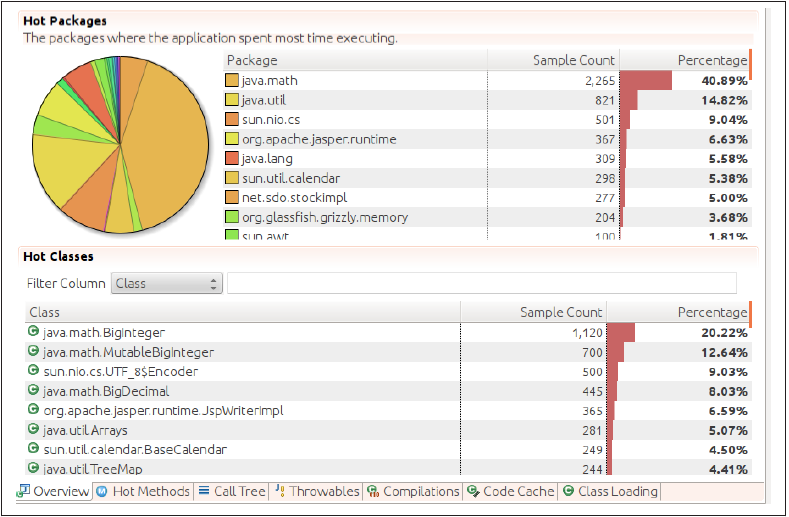Click the Hot Classes filter text field
The width and height of the screenshot is (789, 517).
tap(482, 283)
